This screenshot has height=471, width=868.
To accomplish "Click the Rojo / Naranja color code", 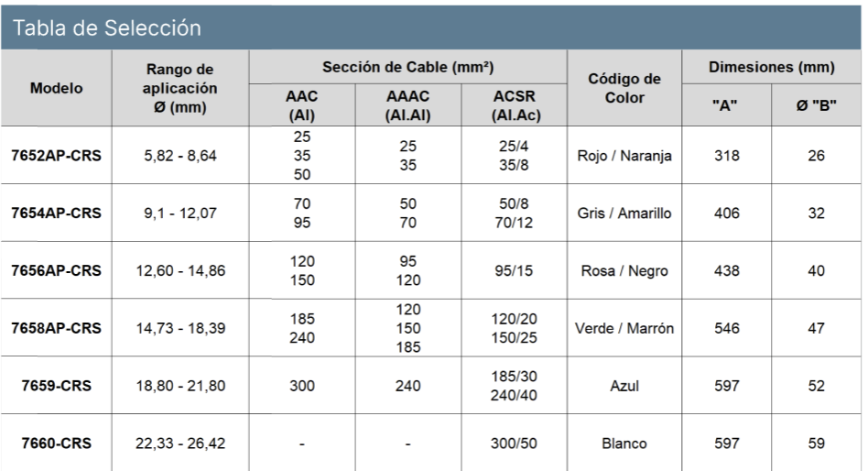I will click(x=626, y=157).
